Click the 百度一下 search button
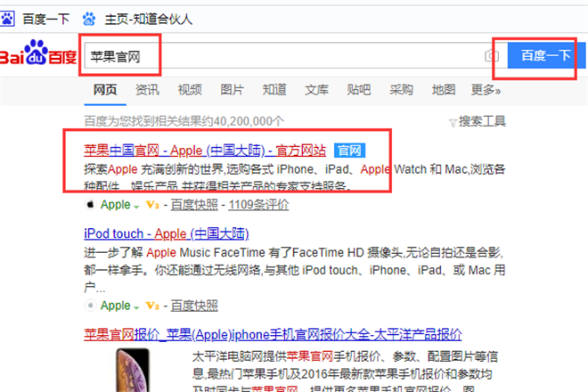 (x=546, y=55)
